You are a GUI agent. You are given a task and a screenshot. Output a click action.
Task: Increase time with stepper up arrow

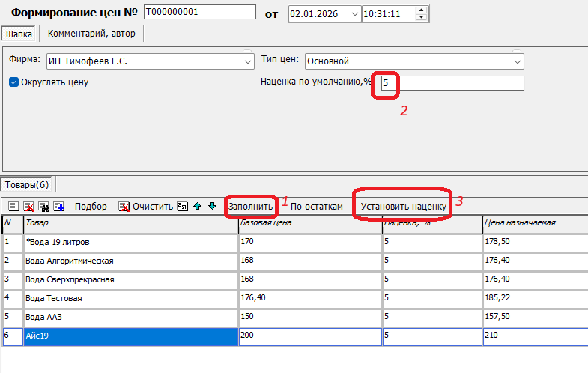(420, 10)
